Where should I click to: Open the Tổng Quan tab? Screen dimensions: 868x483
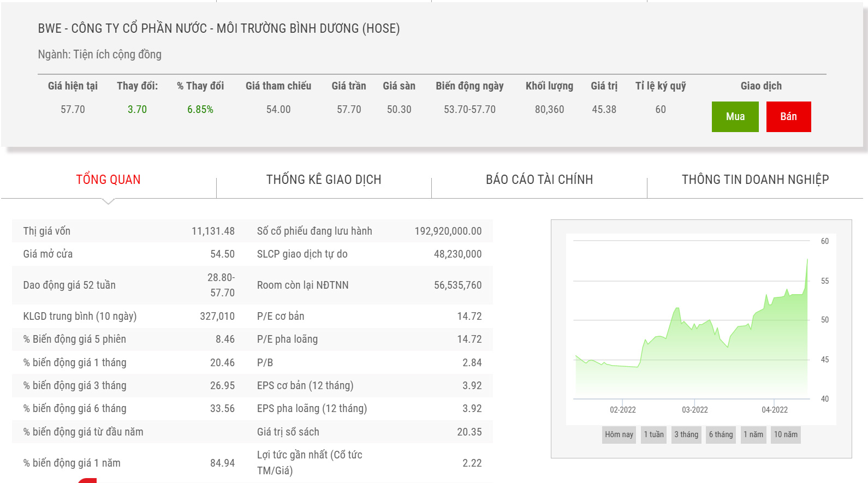(x=108, y=180)
